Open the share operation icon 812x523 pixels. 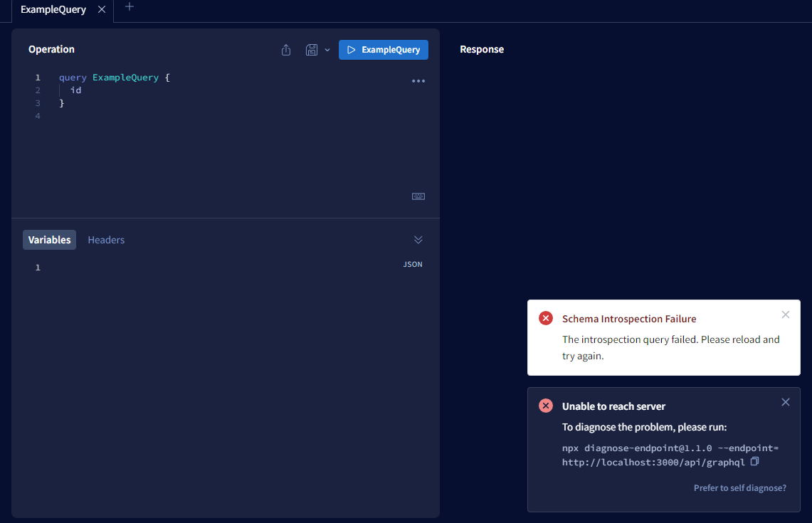[x=285, y=50]
